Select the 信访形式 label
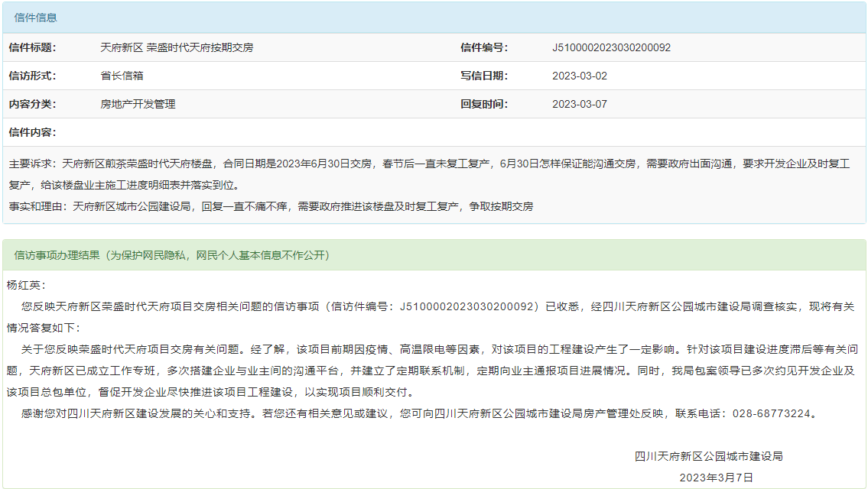This screenshot has width=868, height=489. 32,76
